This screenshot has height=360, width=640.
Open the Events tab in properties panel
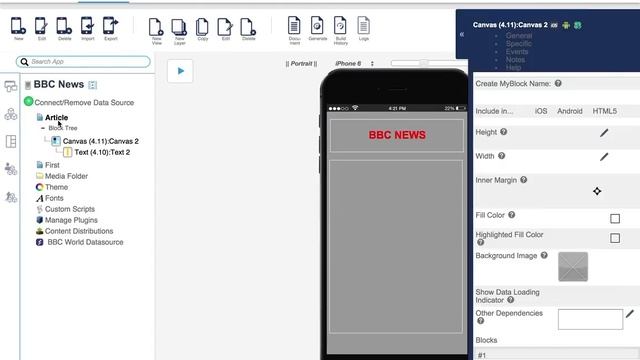517,51
